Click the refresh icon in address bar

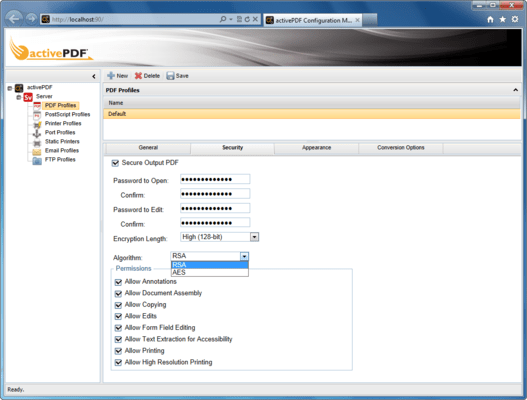[247, 19]
